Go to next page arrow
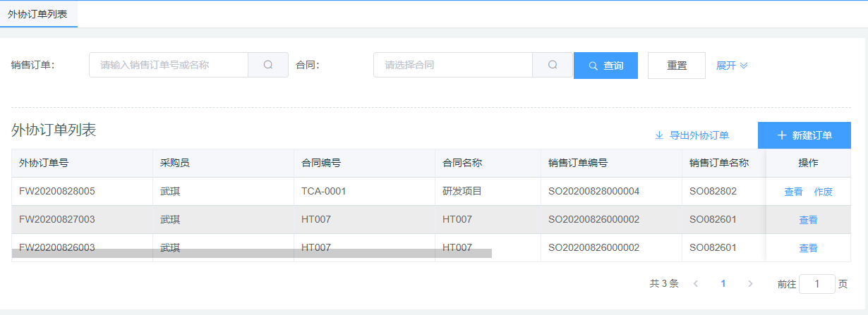This screenshot has height=315, width=868. pos(750,284)
